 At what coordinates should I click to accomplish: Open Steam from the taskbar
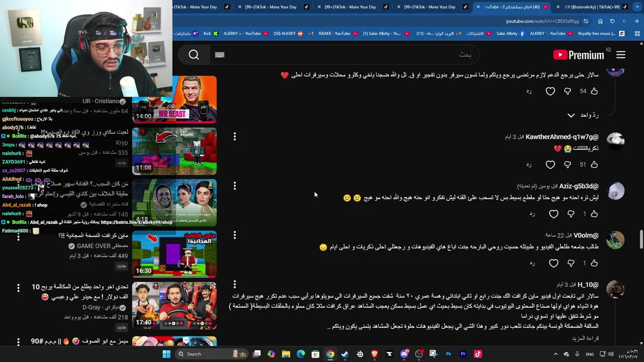point(345,354)
